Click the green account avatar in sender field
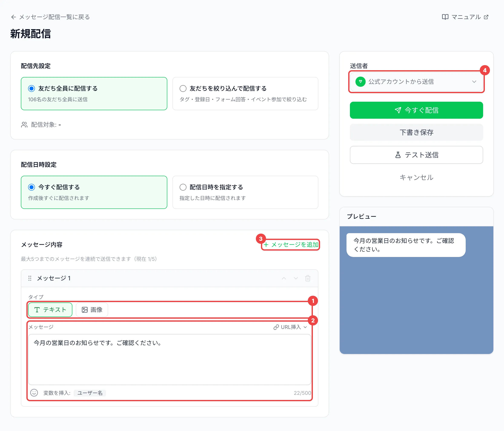504x431 pixels. tap(360, 82)
